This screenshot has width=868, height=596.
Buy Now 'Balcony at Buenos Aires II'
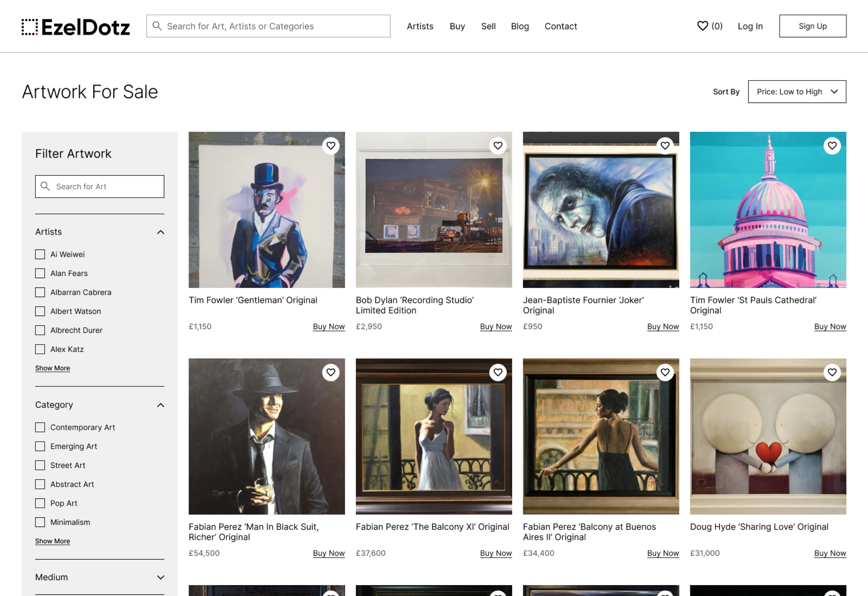pyautogui.click(x=663, y=553)
